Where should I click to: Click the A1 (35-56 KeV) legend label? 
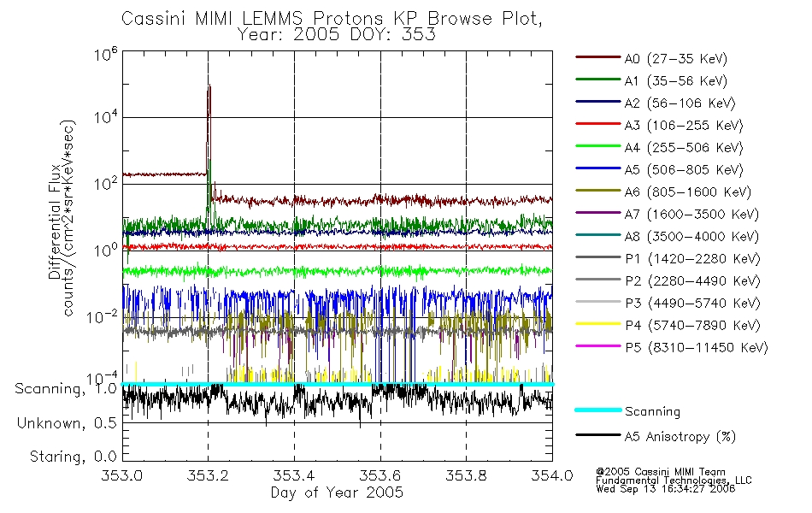tap(675, 81)
